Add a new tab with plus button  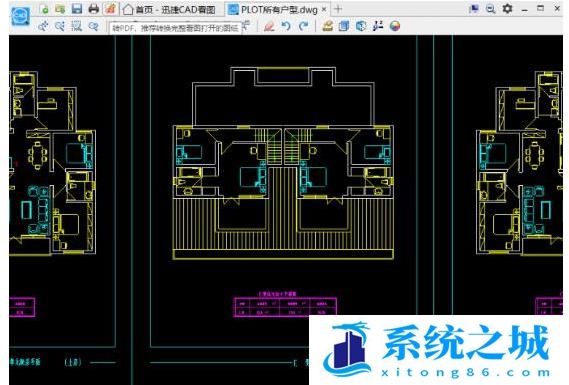coord(338,9)
